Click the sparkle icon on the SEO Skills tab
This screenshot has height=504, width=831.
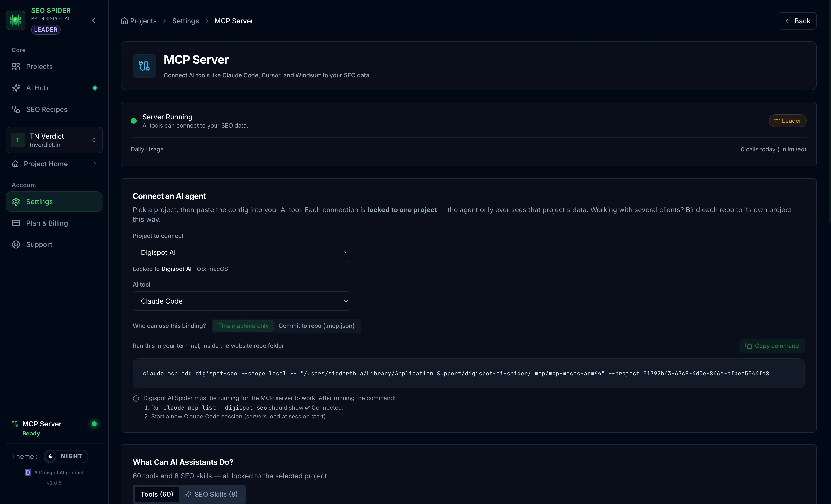tap(188, 494)
